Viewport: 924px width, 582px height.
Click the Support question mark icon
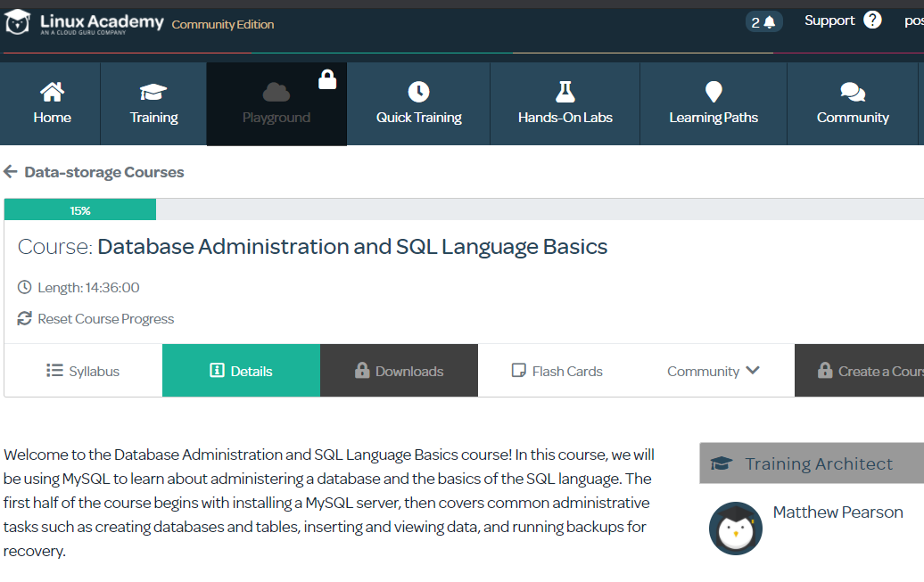click(x=872, y=20)
